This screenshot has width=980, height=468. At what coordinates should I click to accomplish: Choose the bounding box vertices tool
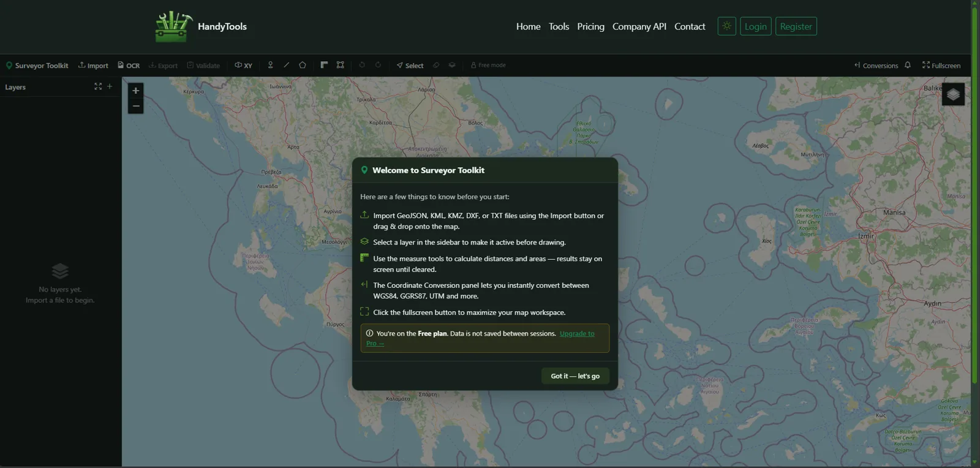pyautogui.click(x=341, y=65)
